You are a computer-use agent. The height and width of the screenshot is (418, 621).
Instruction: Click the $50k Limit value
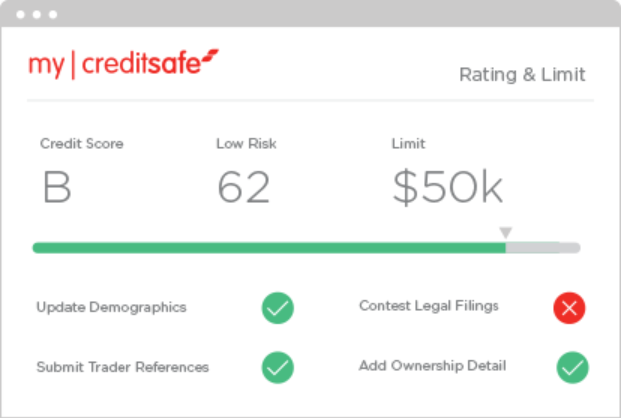point(447,188)
